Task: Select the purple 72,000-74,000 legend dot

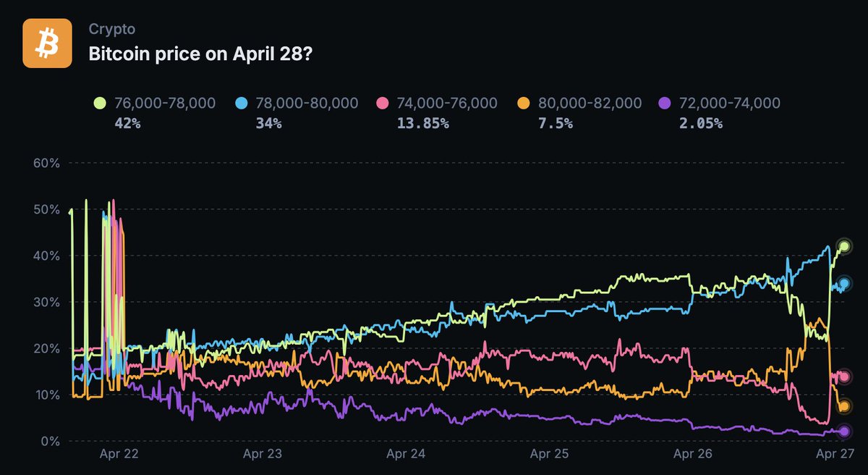Action: click(x=666, y=104)
